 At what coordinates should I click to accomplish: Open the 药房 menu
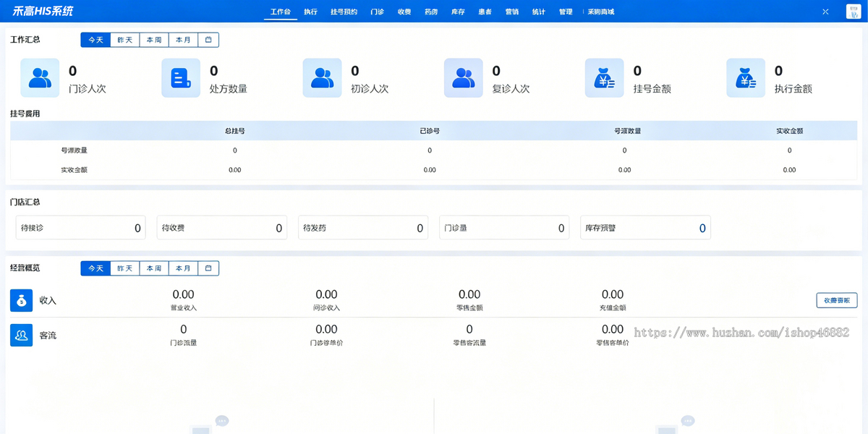(x=431, y=12)
